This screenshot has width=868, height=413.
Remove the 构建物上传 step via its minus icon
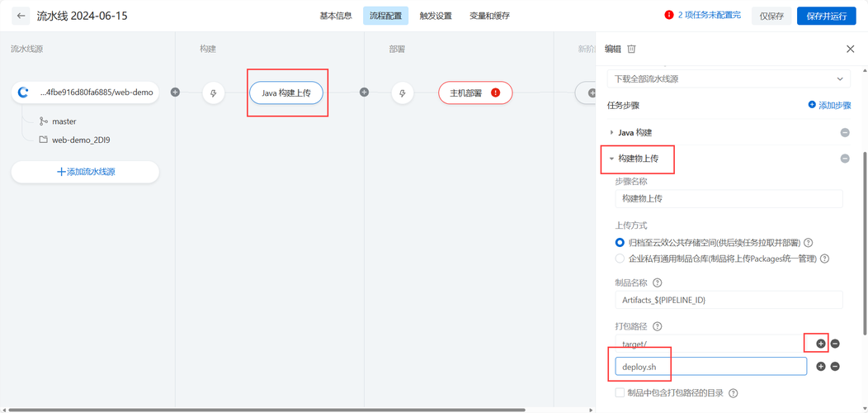click(x=845, y=159)
